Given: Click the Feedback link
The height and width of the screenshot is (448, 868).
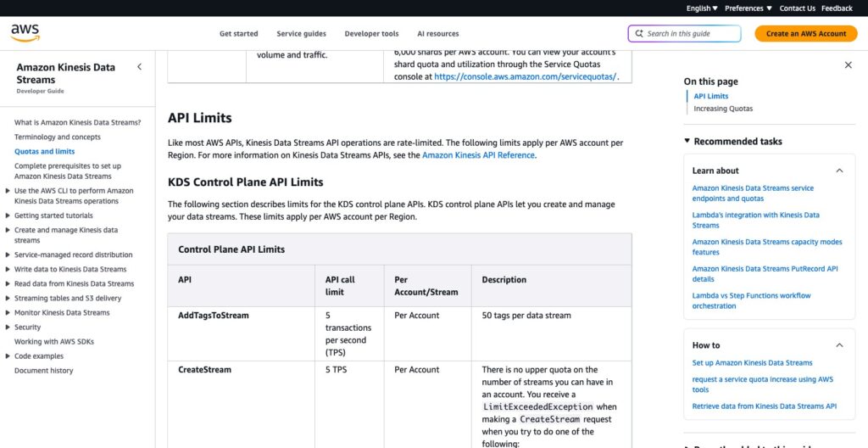Looking at the screenshot, I should 837,8.
